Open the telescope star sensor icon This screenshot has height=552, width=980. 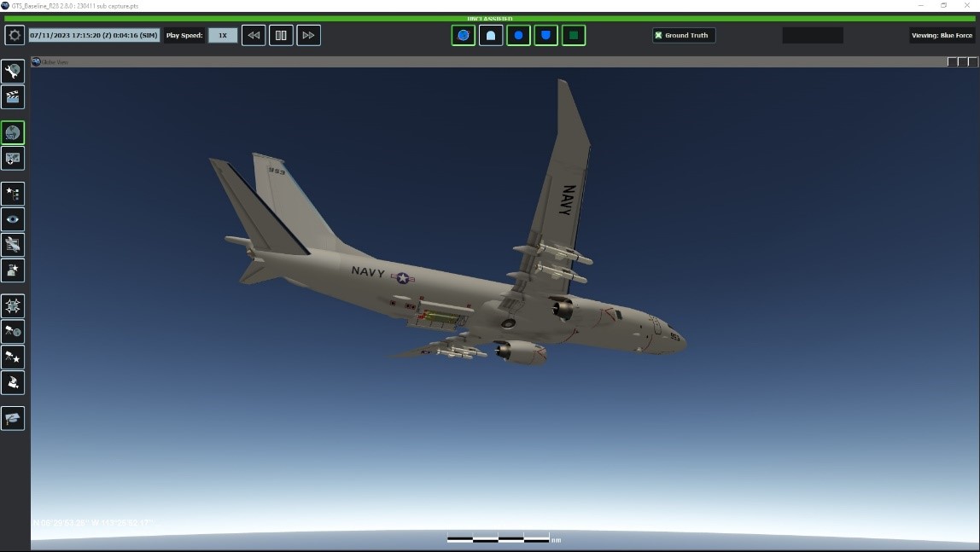tap(13, 357)
